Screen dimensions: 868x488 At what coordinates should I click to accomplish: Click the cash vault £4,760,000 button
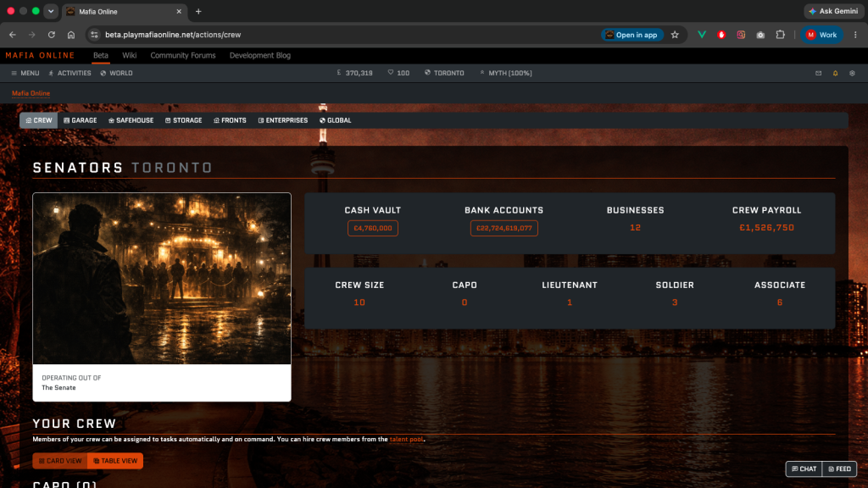coord(373,228)
